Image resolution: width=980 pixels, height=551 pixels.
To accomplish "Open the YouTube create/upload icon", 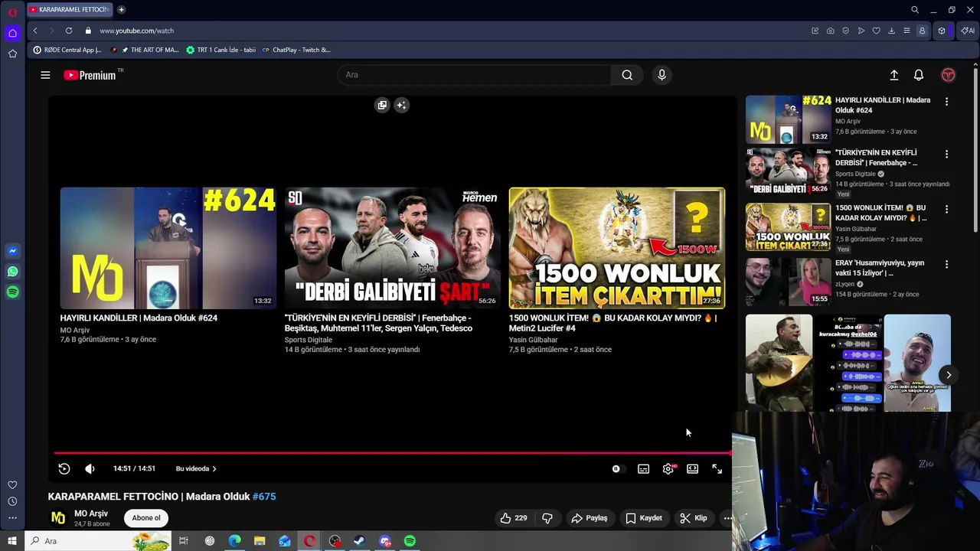I will click(x=893, y=75).
